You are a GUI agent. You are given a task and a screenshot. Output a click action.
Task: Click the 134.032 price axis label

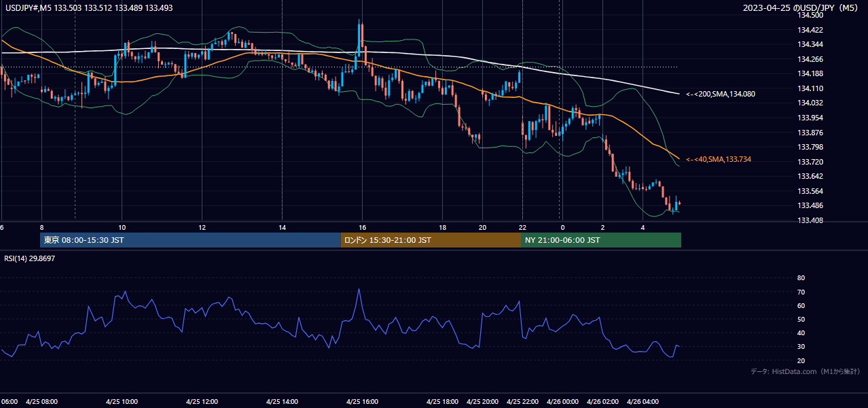click(x=810, y=103)
